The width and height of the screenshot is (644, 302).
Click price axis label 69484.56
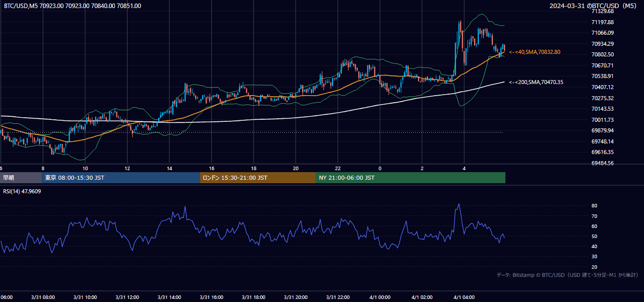pyautogui.click(x=603, y=163)
